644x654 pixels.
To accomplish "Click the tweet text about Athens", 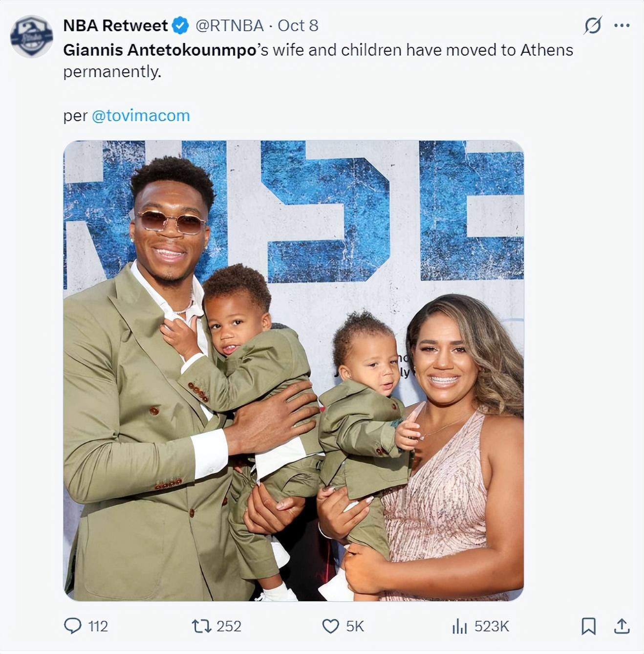I will pos(318,61).
